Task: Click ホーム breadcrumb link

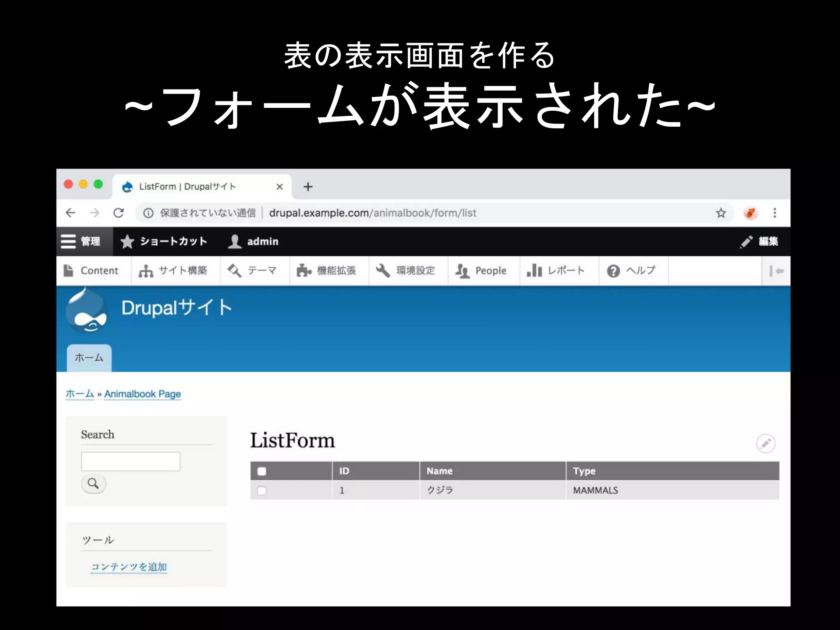Action: point(80,394)
